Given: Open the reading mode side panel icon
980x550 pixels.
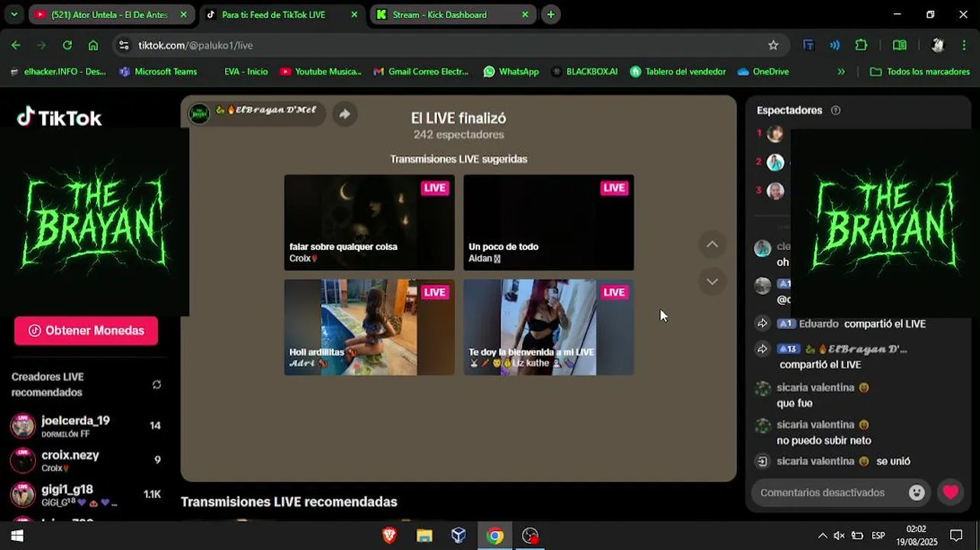Looking at the screenshot, I should [x=900, y=45].
